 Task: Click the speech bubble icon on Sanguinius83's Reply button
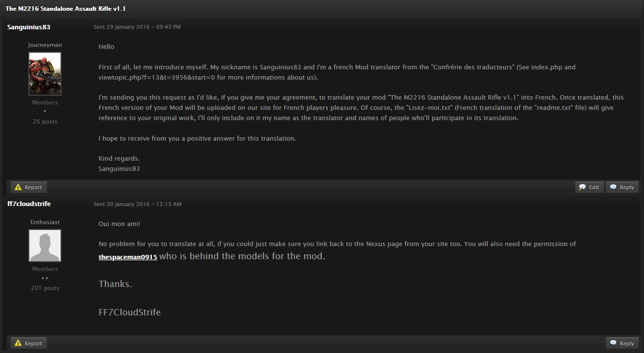point(613,187)
